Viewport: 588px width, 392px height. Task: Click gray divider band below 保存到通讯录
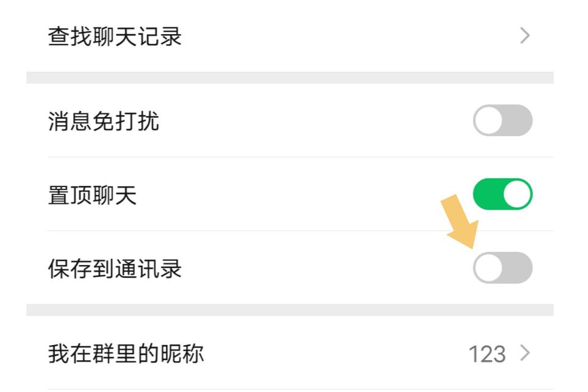(x=290, y=310)
